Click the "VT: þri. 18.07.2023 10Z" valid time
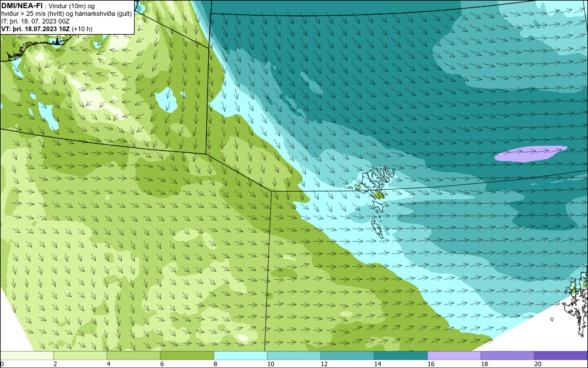 click(x=36, y=29)
